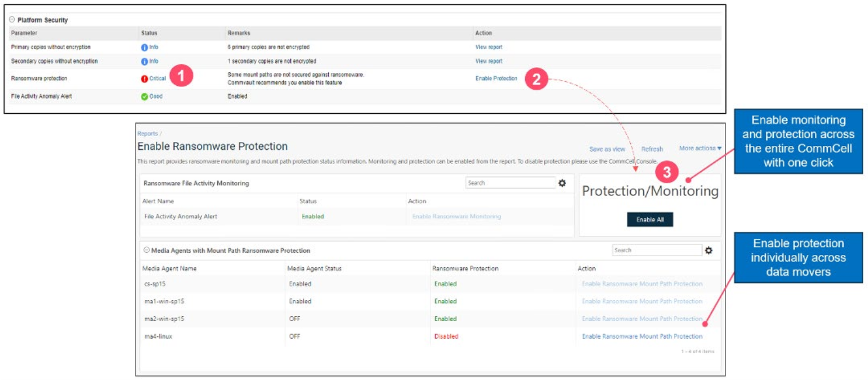The height and width of the screenshot is (380, 868).
Task: Click the Enable Protection link
Action: 496,78
